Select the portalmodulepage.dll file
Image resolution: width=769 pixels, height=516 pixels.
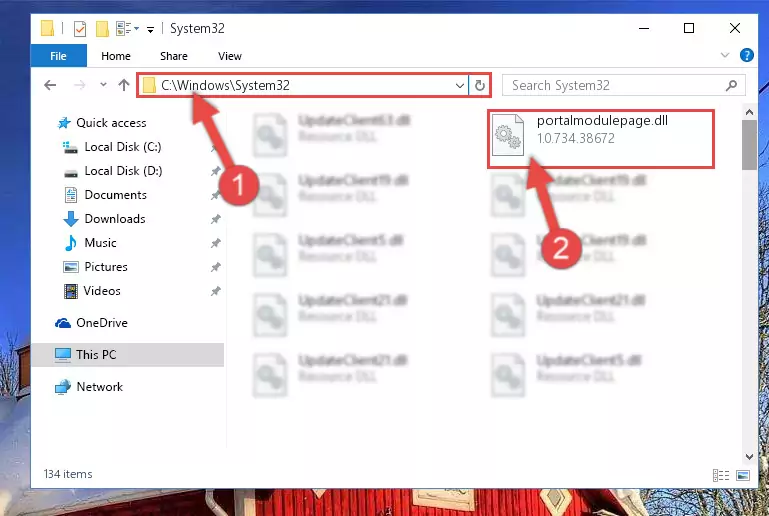[x=601, y=139]
